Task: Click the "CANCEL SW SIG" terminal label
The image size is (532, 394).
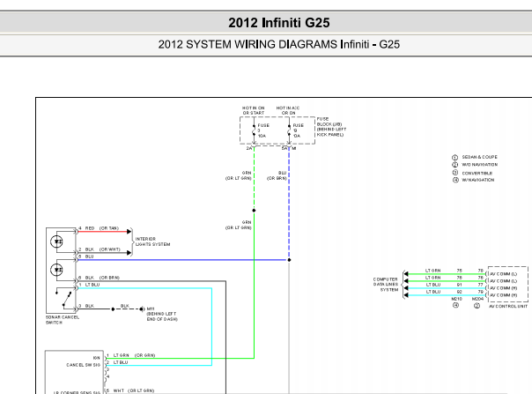Action: [x=83, y=365]
